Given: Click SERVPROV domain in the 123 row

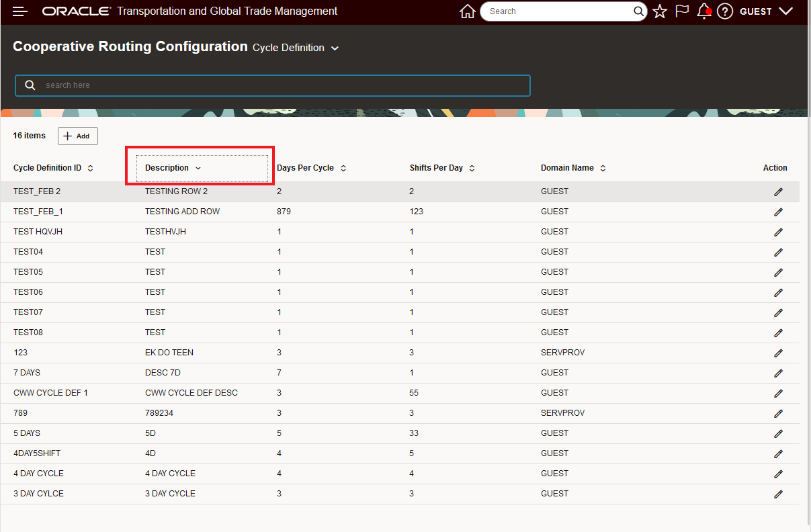Looking at the screenshot, I should coord(562,353).
